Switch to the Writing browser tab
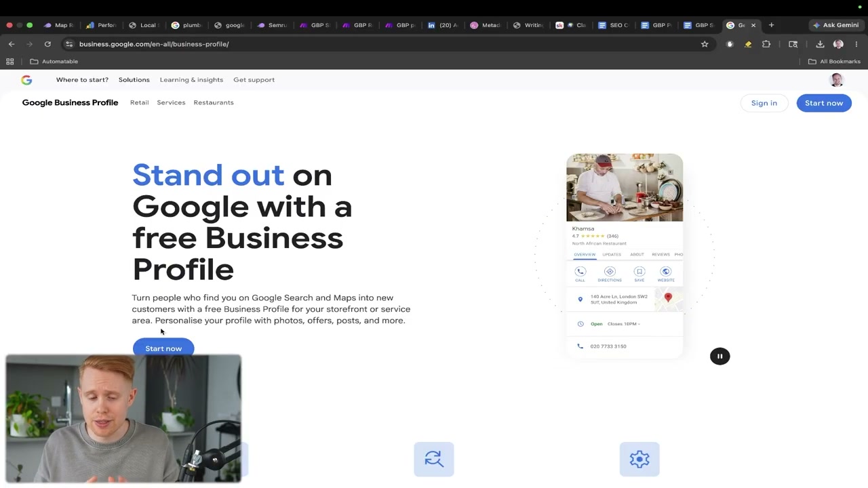This screenshot has width=868, height=488. [528, 25]
